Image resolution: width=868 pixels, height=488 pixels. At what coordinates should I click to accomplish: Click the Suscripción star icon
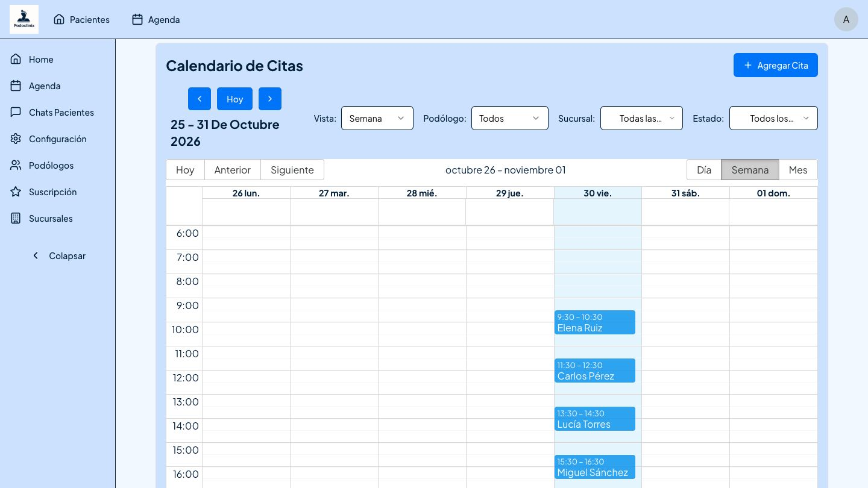pos(16,192)
